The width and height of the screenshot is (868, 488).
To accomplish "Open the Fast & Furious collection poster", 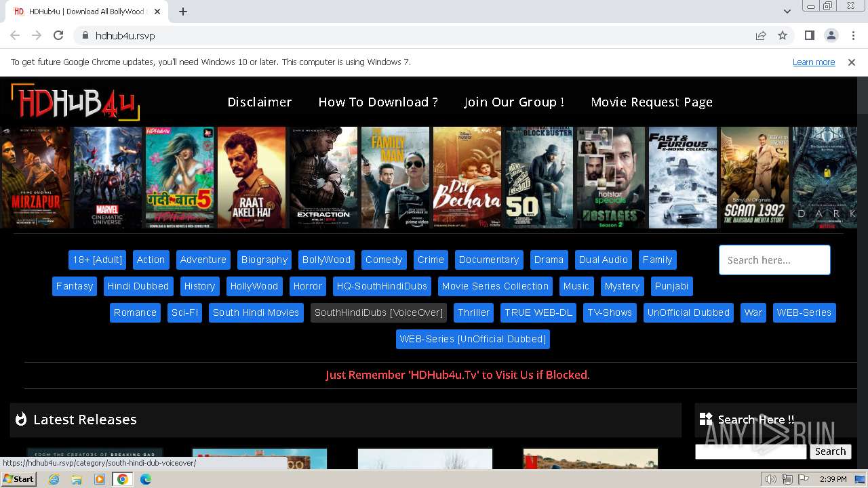I will (x=682, y=178).
